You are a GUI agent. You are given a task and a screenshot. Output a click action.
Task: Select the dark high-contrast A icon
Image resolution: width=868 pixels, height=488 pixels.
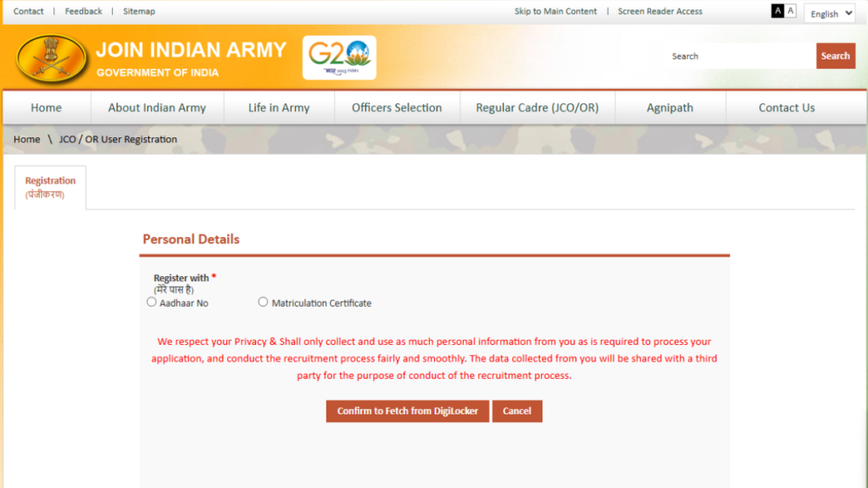pyautogui.click(x=777, y=11)
